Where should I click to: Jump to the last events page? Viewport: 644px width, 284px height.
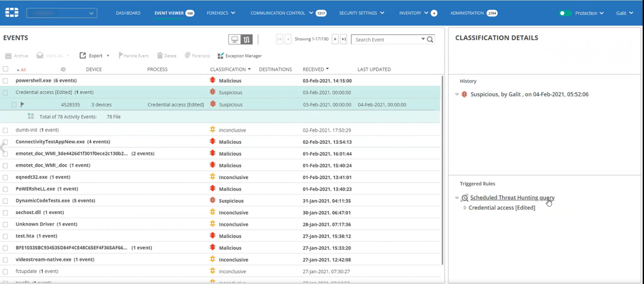click(x=343, y=39)
